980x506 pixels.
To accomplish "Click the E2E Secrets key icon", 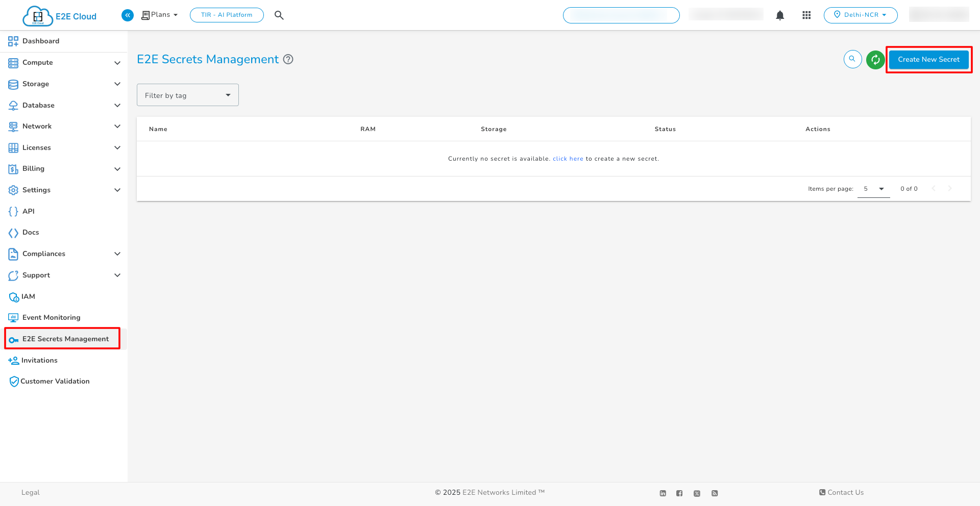I will [x=14, y=340].
